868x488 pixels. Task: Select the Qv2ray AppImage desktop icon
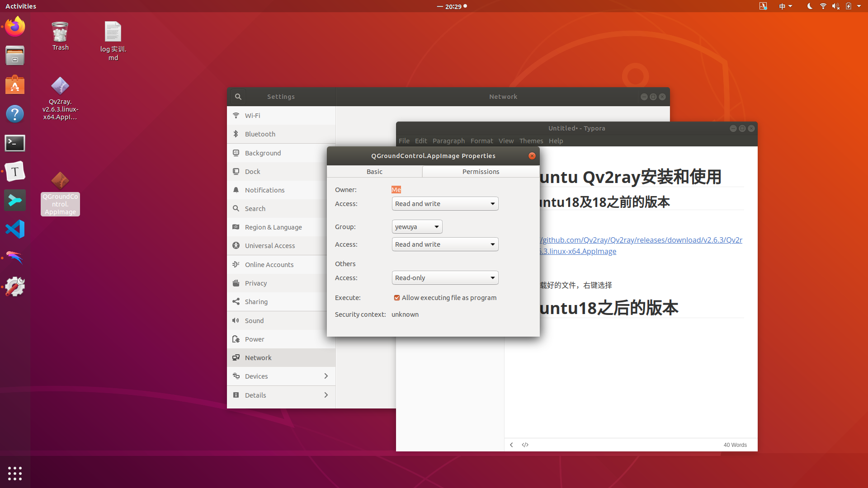tap(60, 86)
